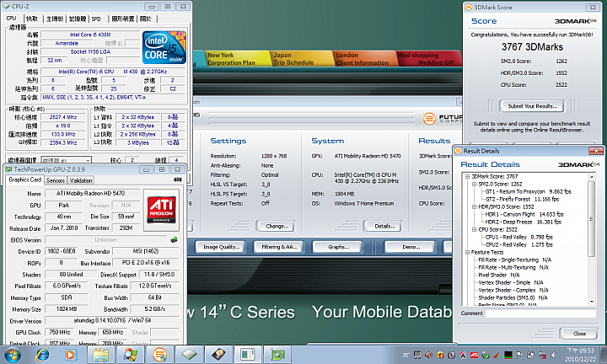Screen dimensions: 607x364
Task: Click the network connection tray icon
Action: 543,355
